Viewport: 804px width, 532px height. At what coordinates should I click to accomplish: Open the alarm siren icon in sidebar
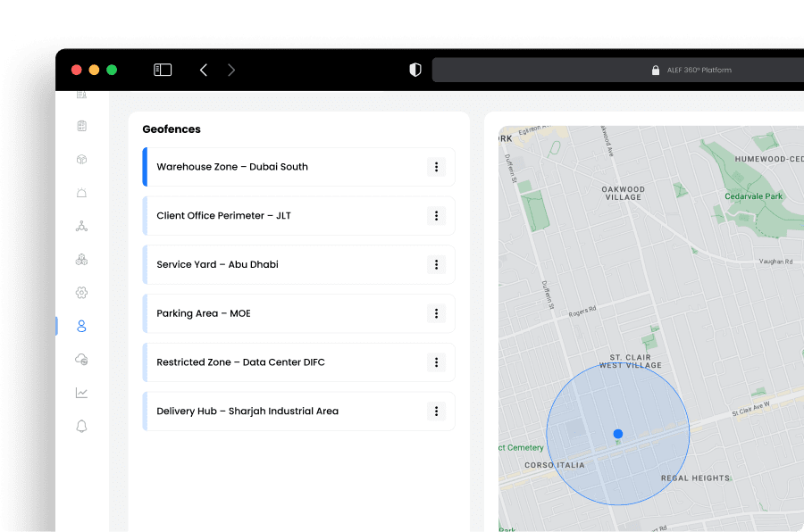81,193
